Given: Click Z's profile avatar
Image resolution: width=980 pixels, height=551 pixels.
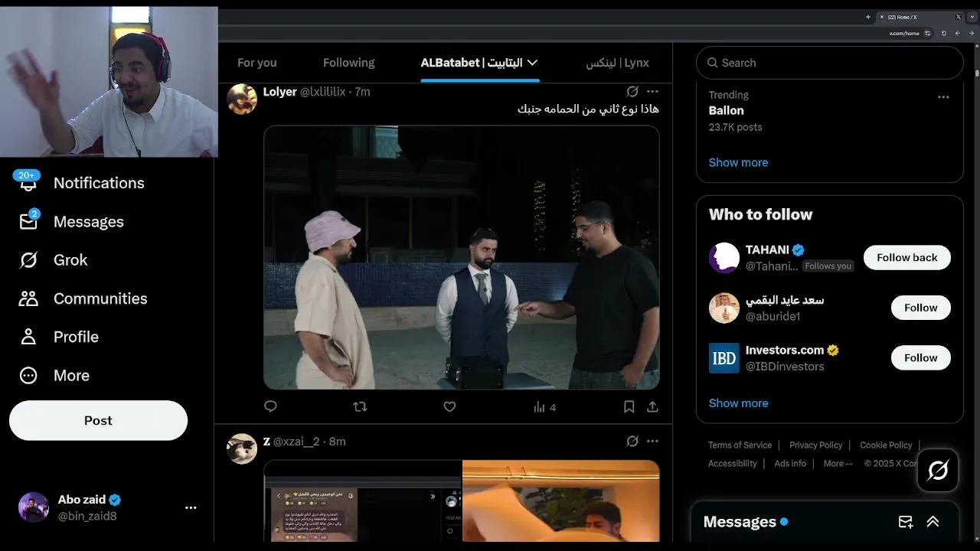Looking at the screenshot, I should click(242, 448).
